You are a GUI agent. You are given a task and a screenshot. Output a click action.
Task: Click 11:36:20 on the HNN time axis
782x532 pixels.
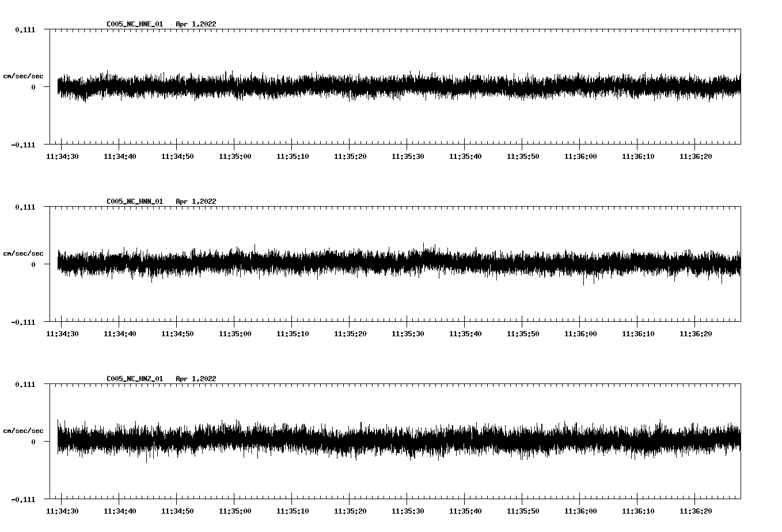pos(696,334)
